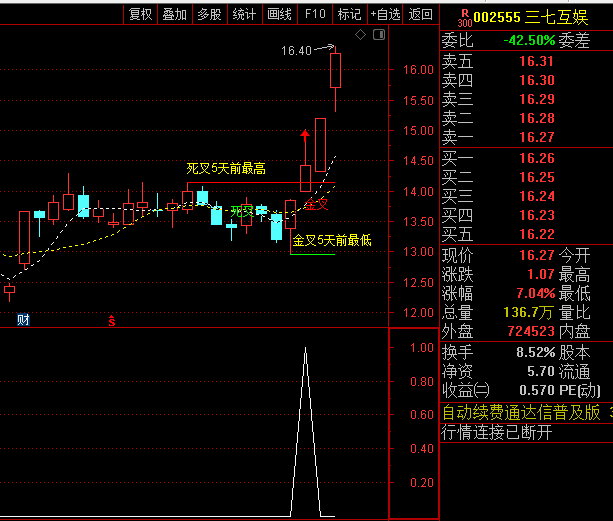Click the R300 badge next to stock code
Screen dimensions: 613x521
pyautogui.click(x=465, y=18)
